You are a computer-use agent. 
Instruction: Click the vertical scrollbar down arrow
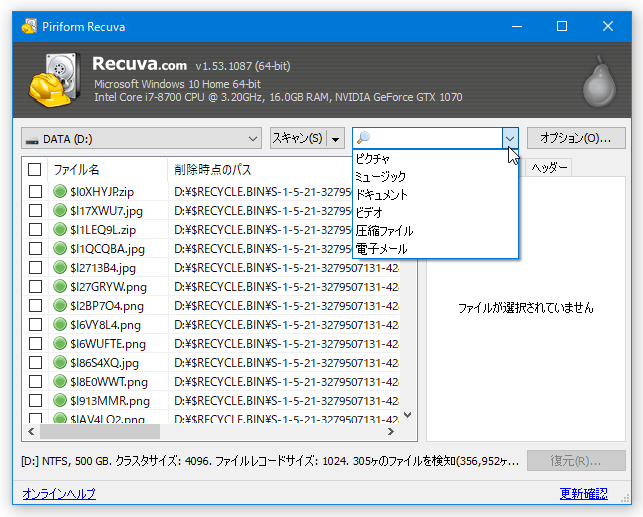tap(408, 415)
